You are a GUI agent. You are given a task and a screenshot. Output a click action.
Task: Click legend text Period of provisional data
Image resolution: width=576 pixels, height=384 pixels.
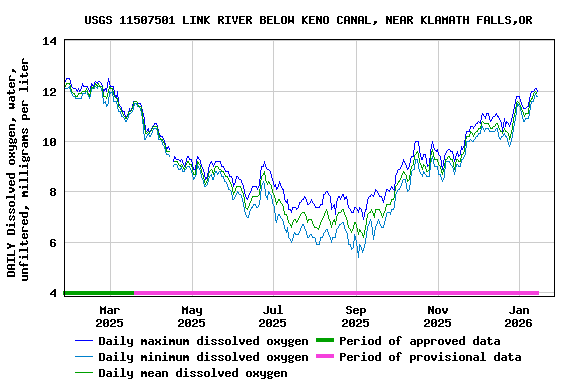pos(430,357)
